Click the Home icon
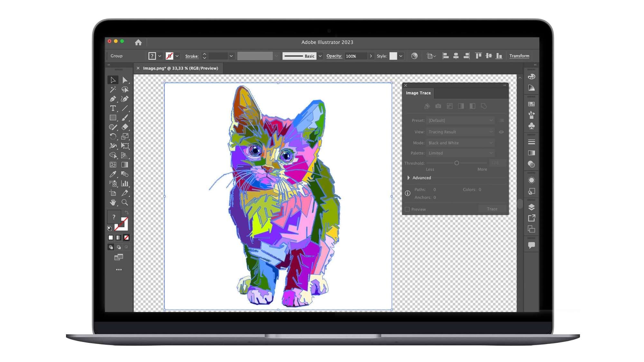Image resolution: width=644 pixels, height=362 pixels. tap(138, 42)
